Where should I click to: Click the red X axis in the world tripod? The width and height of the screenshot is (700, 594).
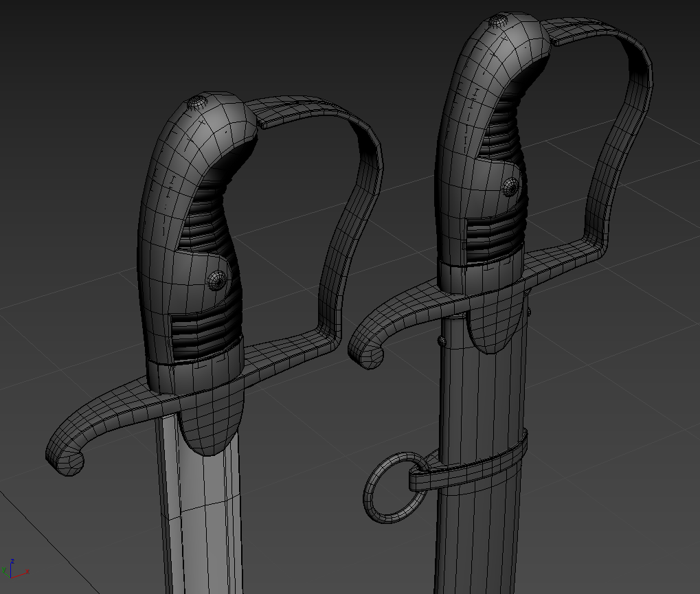(19, 575)
